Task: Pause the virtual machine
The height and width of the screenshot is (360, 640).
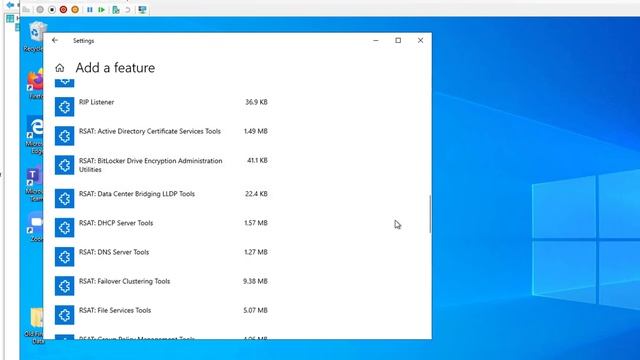Action: (89, 9)
